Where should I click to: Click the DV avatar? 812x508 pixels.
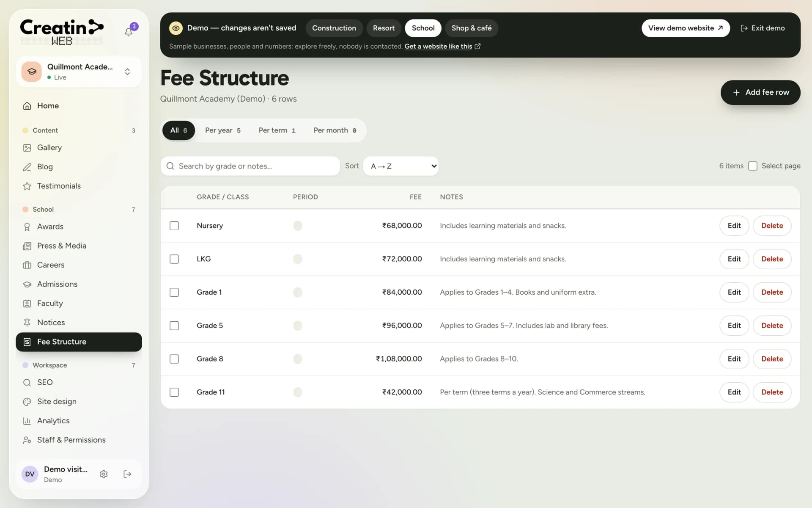click(30, 474)
